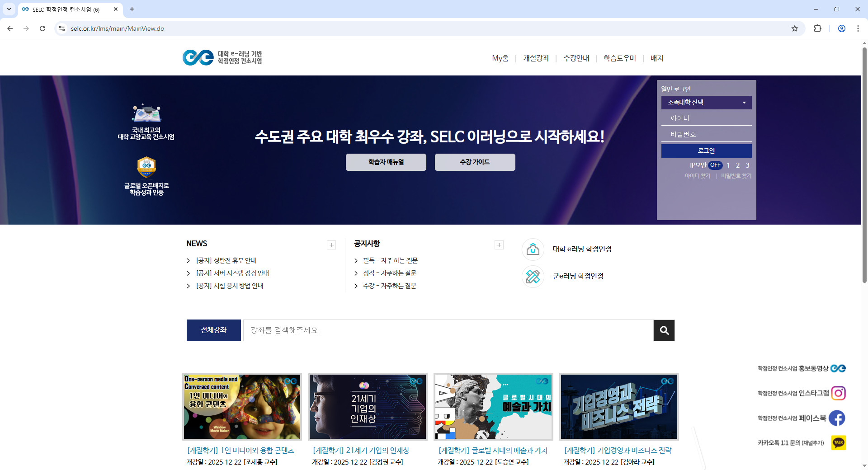
Task: Open Chrome profile icon
Action: pos(842,28)
